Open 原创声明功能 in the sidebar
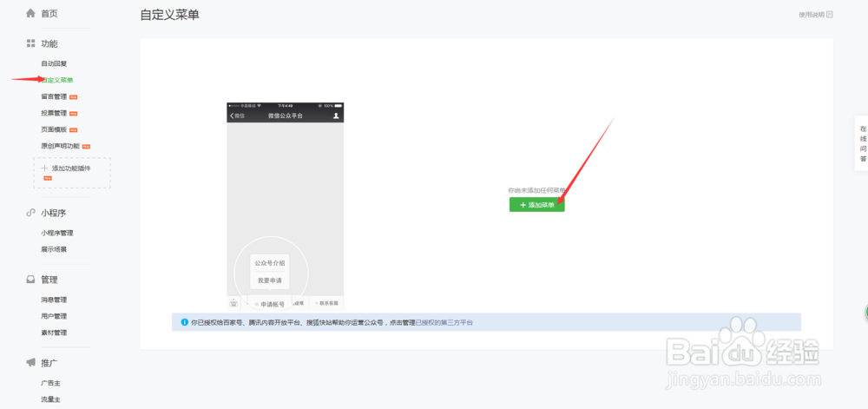 point(61,146)
